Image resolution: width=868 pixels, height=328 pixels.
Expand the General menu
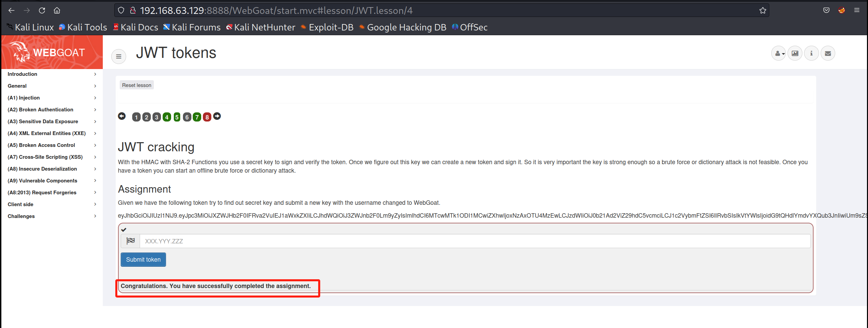(52, 86)
